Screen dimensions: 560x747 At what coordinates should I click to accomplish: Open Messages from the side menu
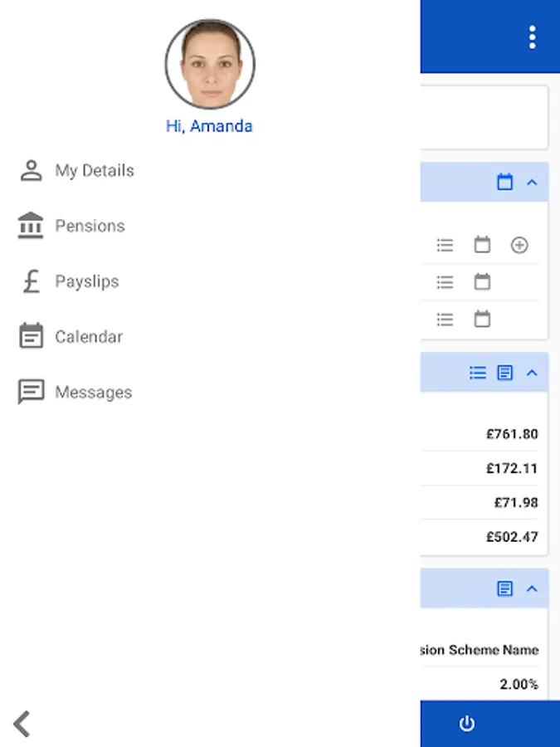(93, 393)
